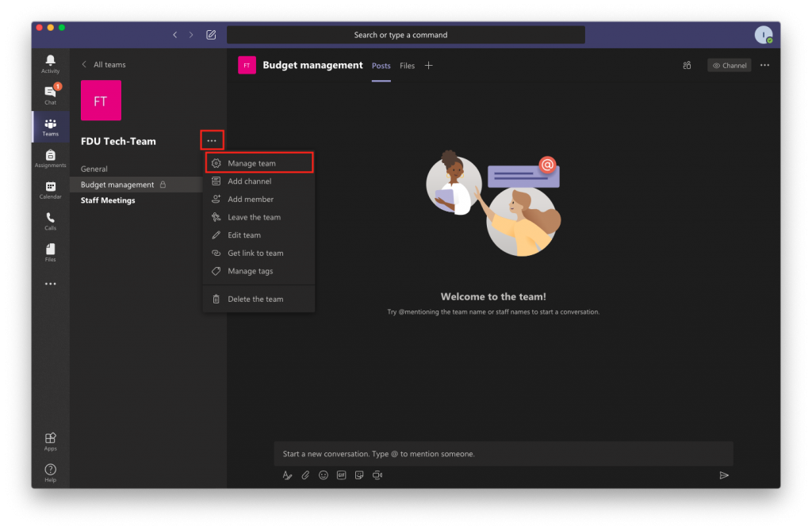
Task: Choose Delete the team option
Action: tap(259, 299)
